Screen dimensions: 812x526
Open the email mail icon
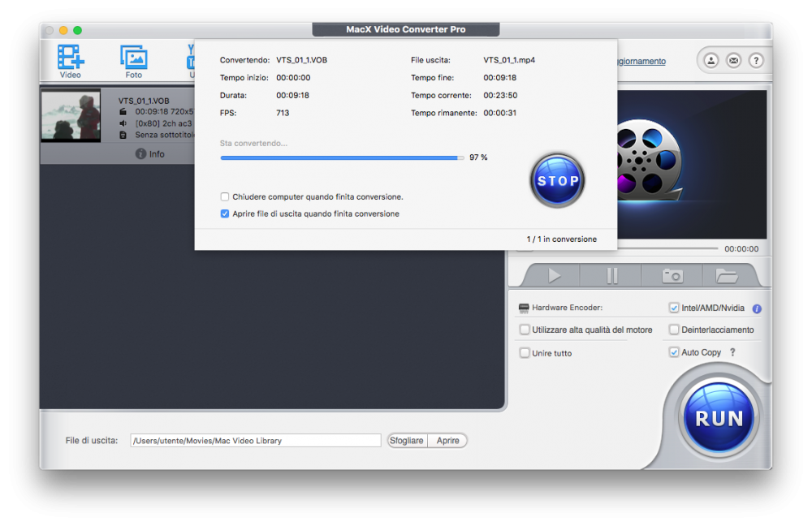pos(733,61)
